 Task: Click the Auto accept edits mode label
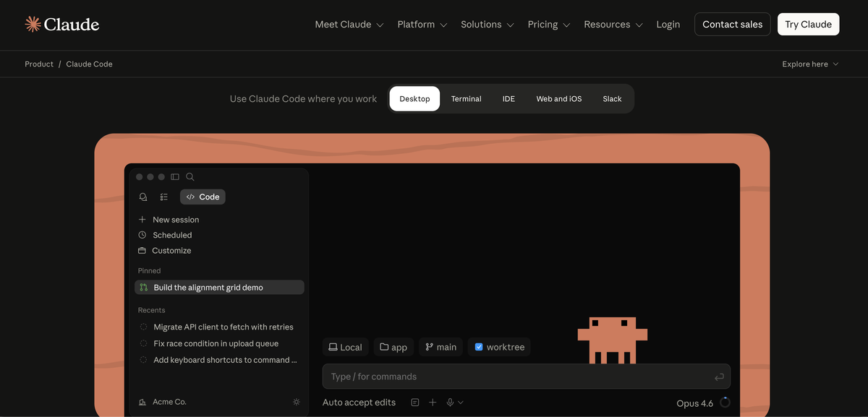pos(359,403)
